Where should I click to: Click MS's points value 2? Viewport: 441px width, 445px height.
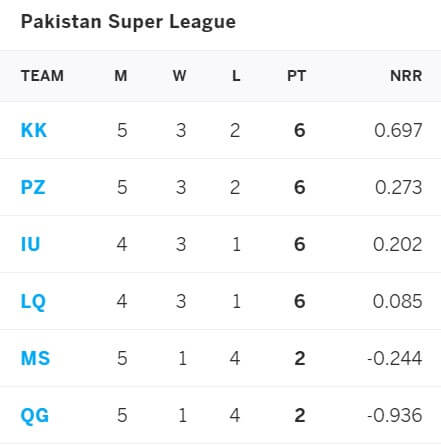[300, 358]
